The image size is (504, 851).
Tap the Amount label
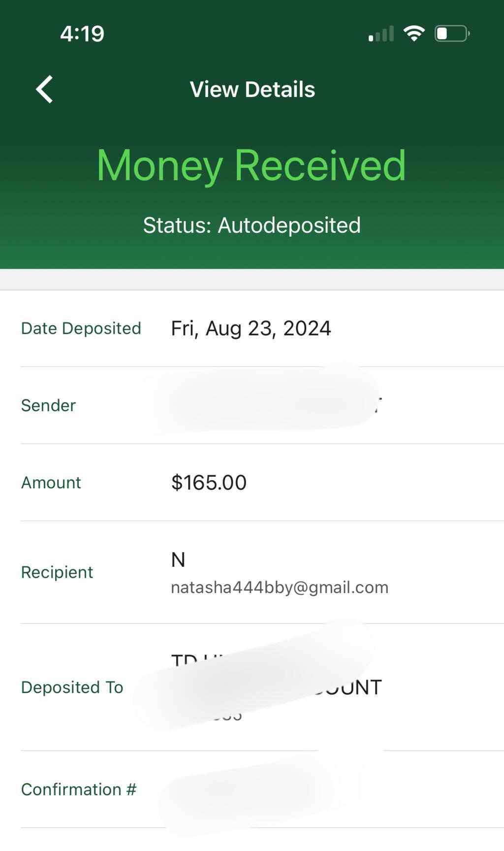pyautogui.click(x=51, y=483)
